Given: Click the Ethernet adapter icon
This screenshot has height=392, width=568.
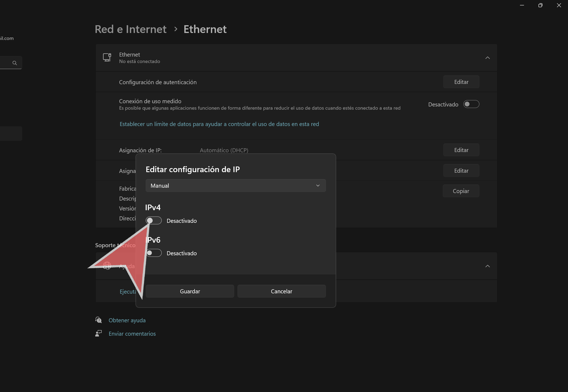Looking at the screenshot, I should pos(107,57).
